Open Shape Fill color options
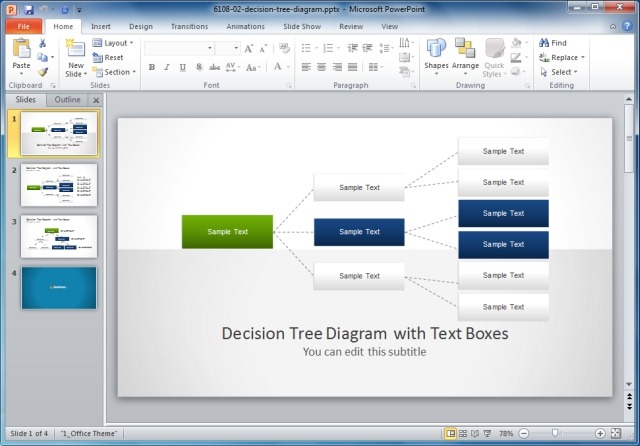640x446 pixels. 519,42
